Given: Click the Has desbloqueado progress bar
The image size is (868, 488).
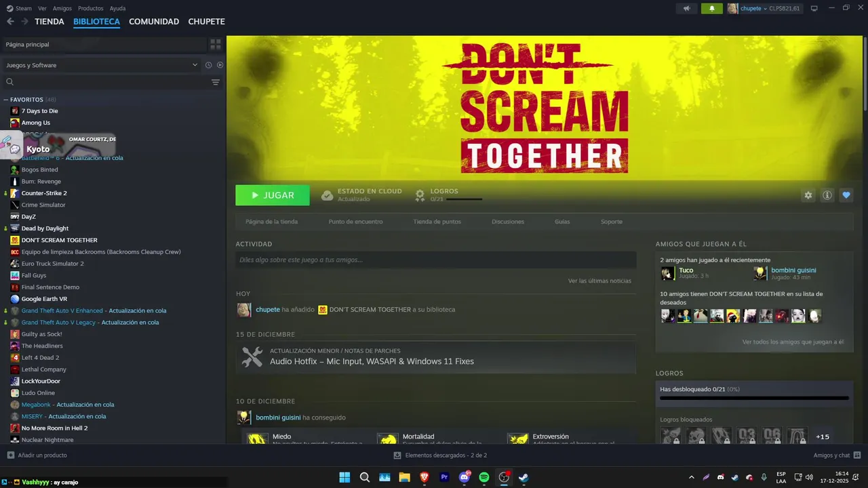Looking at the screenshot, I should 754,399.
